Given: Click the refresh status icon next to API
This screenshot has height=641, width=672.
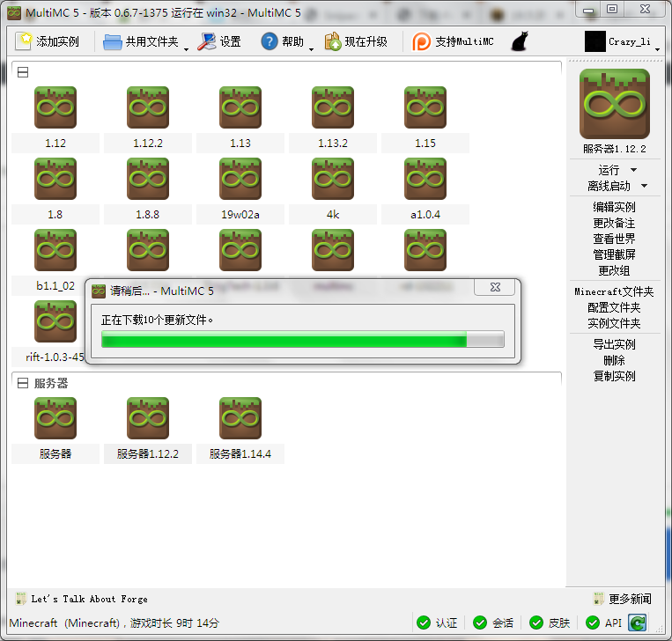Looking at the screenshot, I should (x=638, y=623).
